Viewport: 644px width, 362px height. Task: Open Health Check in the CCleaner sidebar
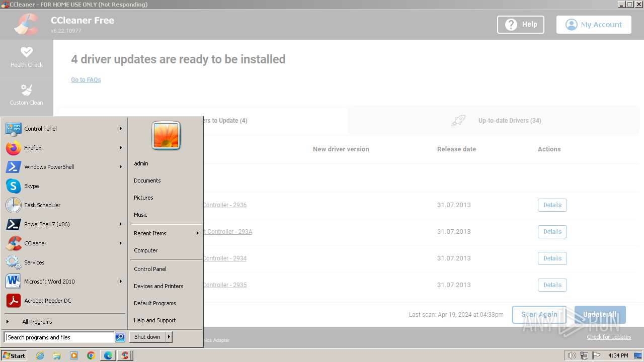pos(27,57)
